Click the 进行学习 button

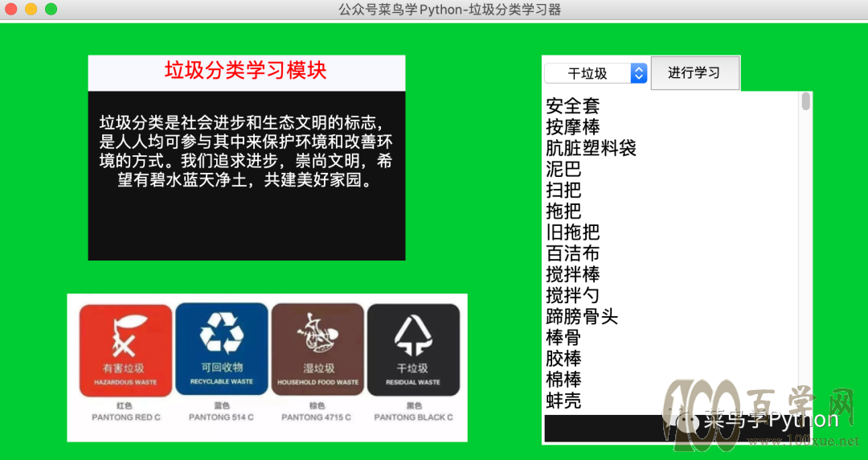point(694,72)
